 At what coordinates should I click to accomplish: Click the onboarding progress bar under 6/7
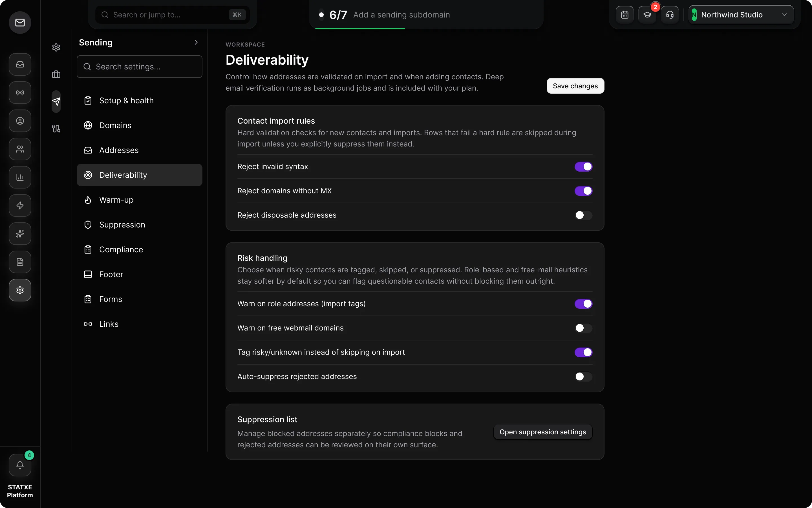(426, 29)
